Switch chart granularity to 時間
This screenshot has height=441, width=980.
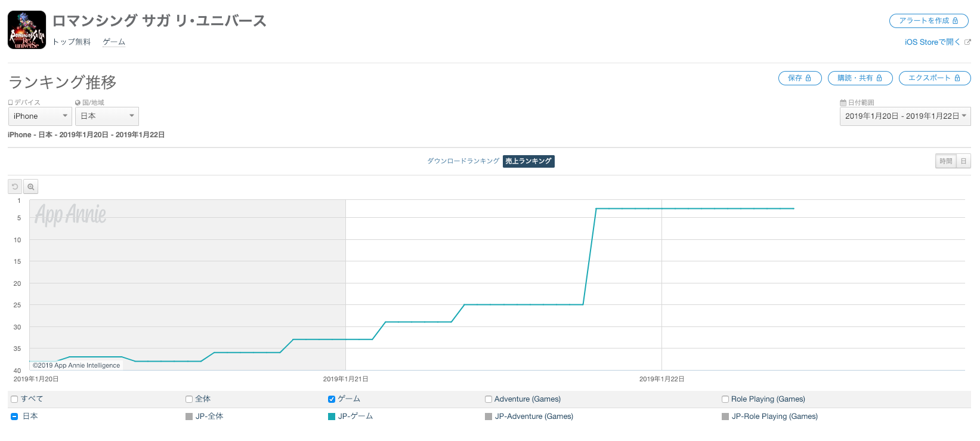946,161
